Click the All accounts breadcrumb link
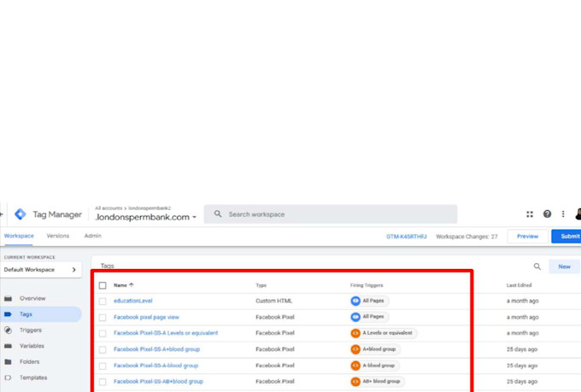 pyautogui.click(x=109, y=208)
